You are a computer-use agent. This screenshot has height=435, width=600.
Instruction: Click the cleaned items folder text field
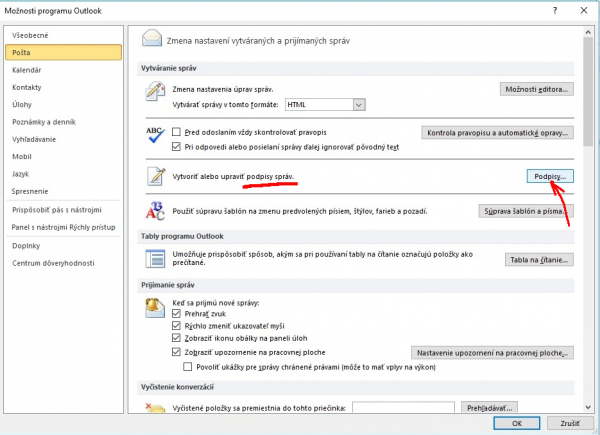[x=403, y=407]
